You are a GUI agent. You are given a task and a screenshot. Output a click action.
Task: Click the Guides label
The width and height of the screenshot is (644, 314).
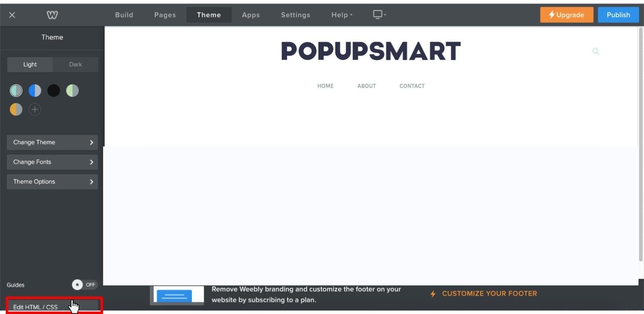point(16,285)
